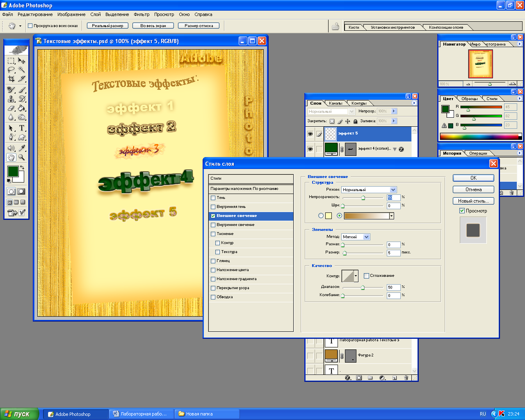Adjust the Непрозрачность opacity slider handle
The width and height of the screenshot is (525, 420).
coord(363,198)
